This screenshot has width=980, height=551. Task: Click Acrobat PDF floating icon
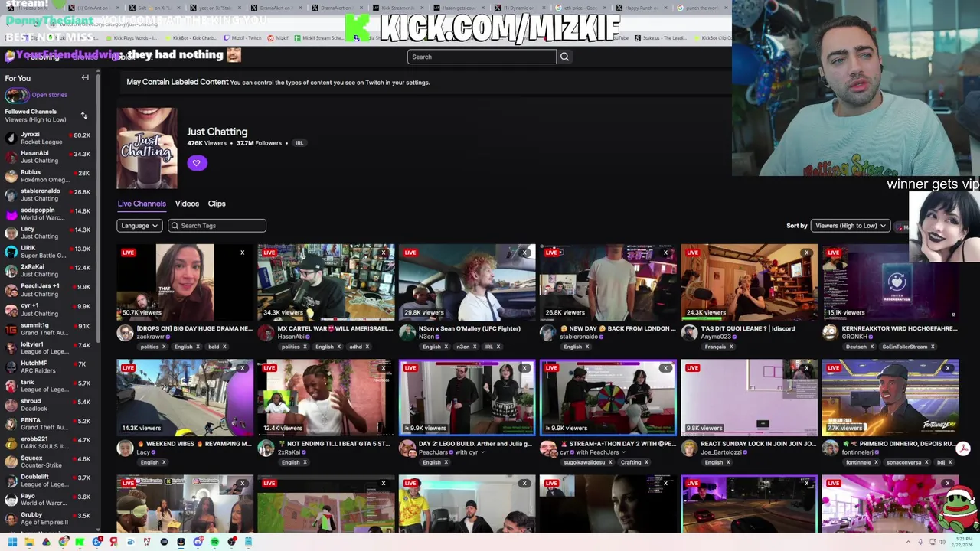pos(963,449)
